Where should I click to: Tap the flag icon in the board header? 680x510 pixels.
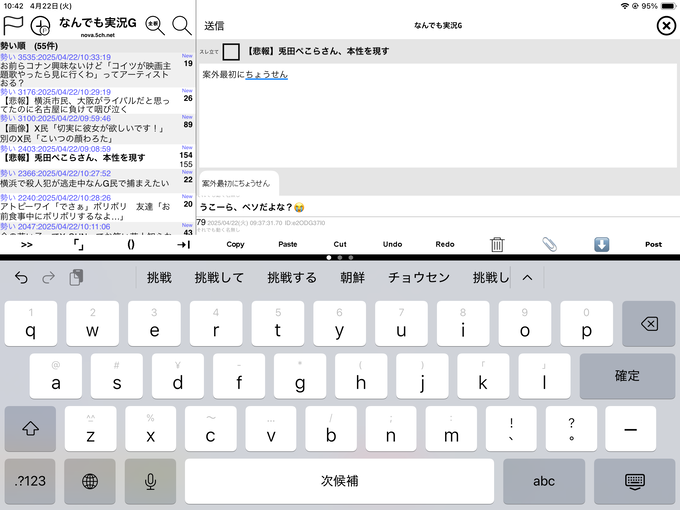click(x=13, y=26)
